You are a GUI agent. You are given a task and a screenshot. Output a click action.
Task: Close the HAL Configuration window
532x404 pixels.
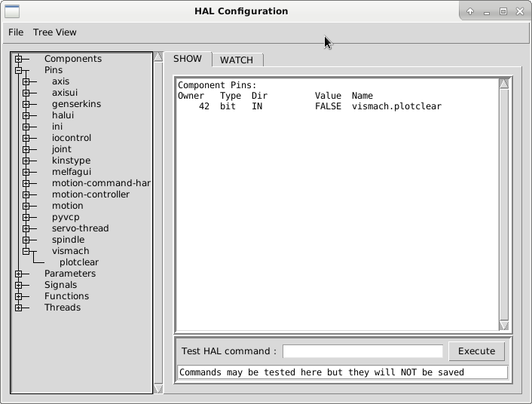click(x=520, y=11)
